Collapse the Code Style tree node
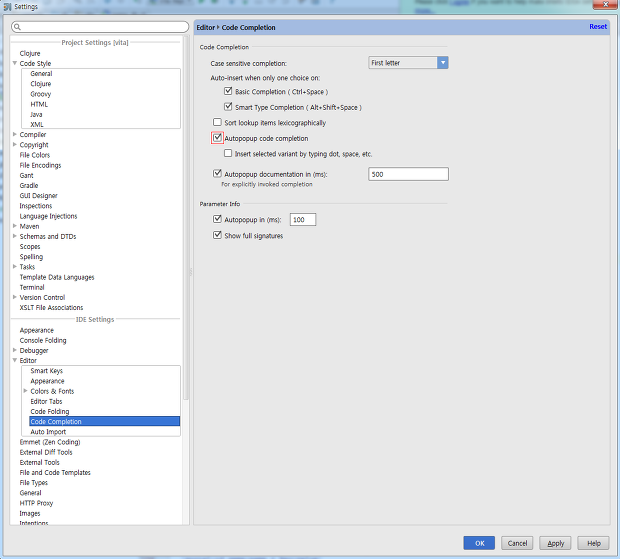Screen dimensions: 620x559 point(15,63)
